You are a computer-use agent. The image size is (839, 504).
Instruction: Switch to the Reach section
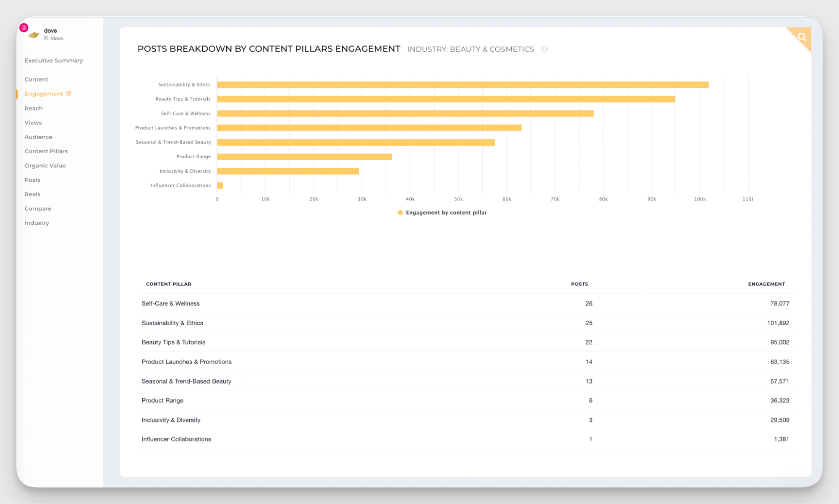coord(34,108)
